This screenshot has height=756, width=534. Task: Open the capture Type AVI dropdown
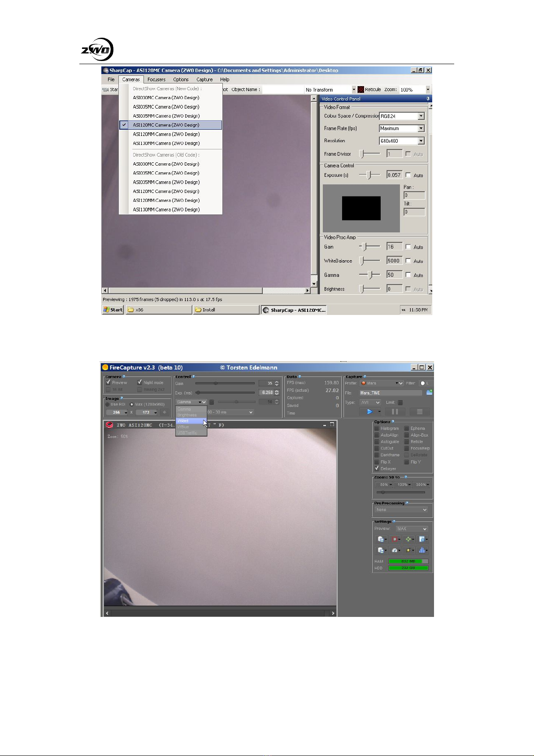[370, 402]
